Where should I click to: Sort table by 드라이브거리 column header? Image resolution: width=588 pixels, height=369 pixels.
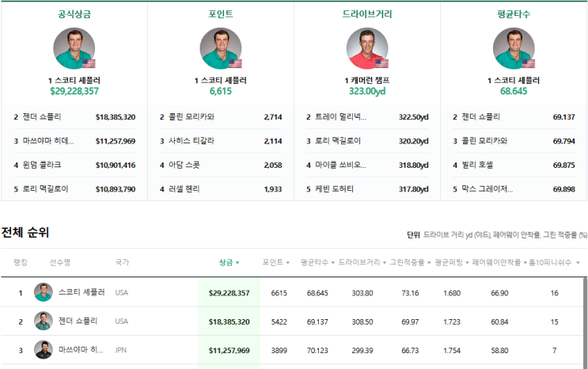[x=361, y=262]
